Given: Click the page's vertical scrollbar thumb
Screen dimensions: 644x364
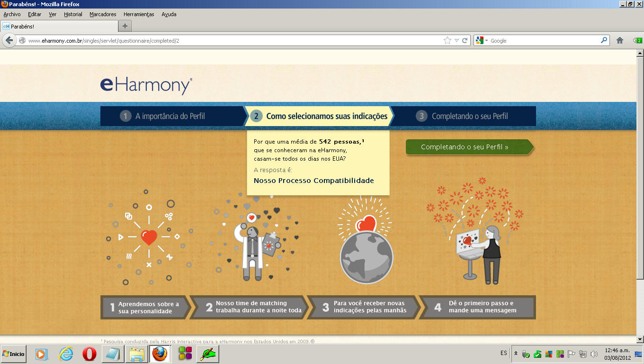Looking at the screenshot, I should tap(640, 168).
